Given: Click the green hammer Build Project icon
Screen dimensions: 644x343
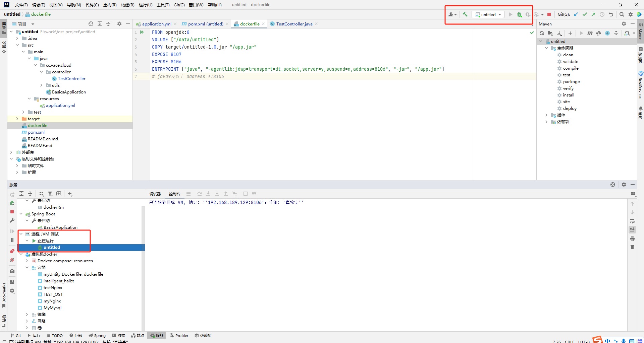Looking at the screenshot, I should click(x=465, y=14).
